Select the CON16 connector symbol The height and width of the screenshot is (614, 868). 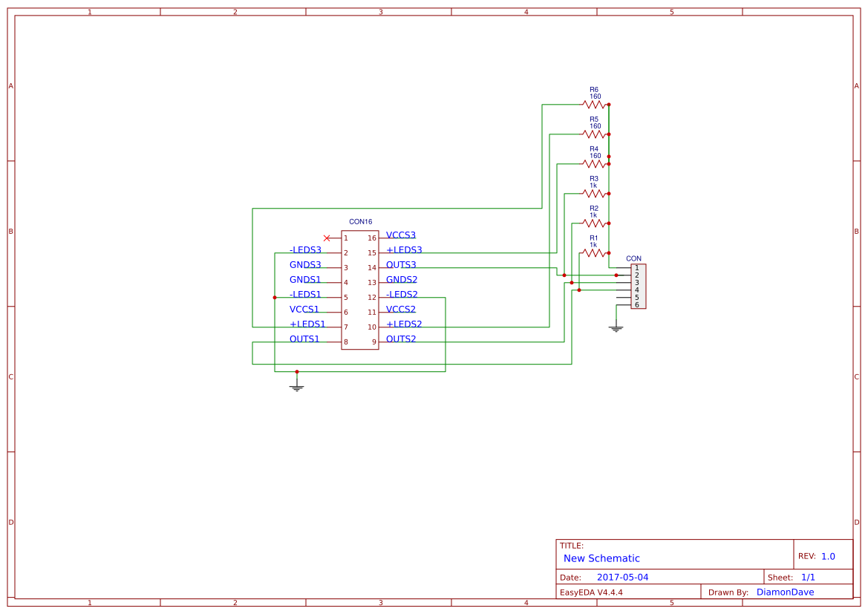pos(359,290)
